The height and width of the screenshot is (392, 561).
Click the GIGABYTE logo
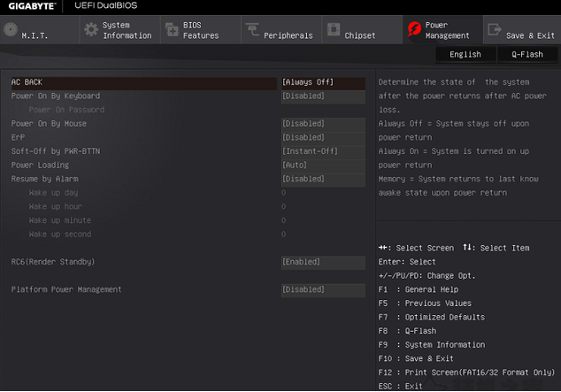(29, 6)
